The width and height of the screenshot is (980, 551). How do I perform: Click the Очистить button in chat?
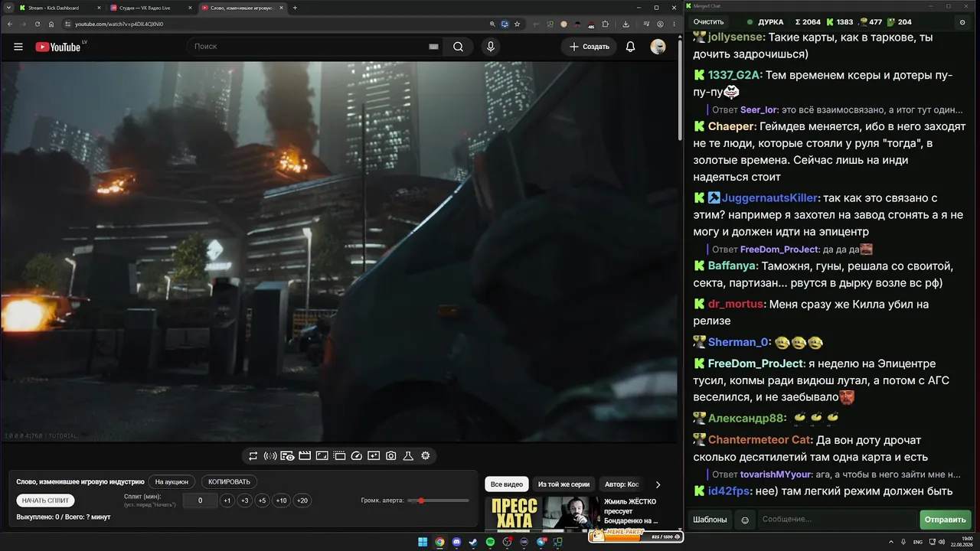click(708, 22)
